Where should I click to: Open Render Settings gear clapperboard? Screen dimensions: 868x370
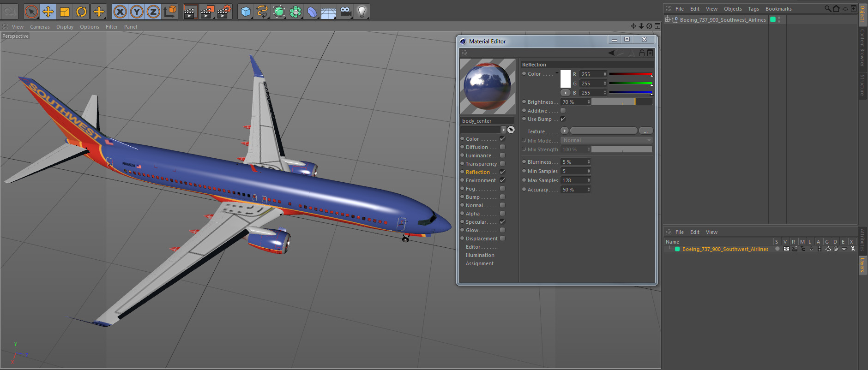(x=224, y=12)
